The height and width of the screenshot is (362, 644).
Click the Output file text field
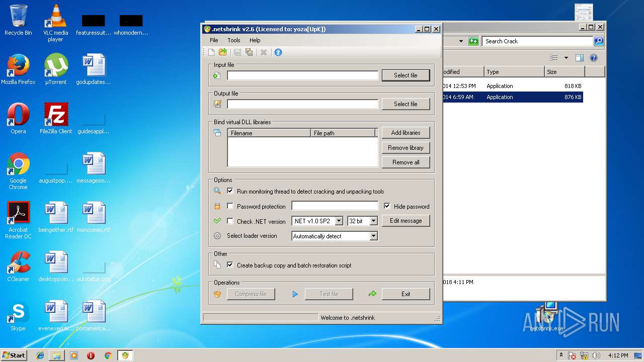coord(302,104)
